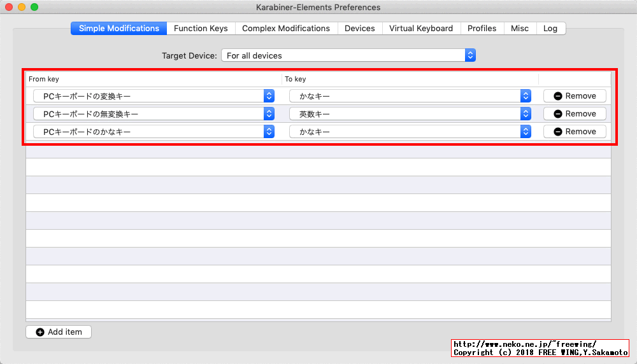Remove the PCキーボードのかなキー mapping

[x=575, y=132]
